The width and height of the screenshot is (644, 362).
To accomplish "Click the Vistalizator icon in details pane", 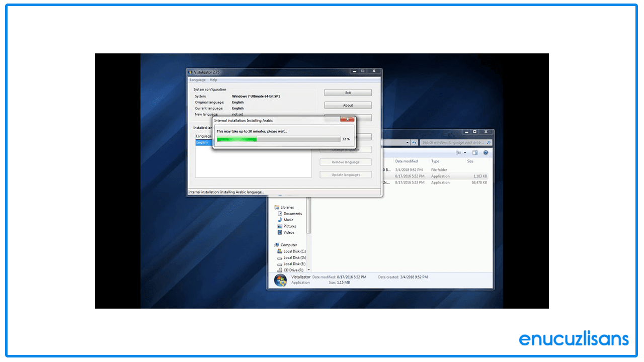I will [280, 280].
